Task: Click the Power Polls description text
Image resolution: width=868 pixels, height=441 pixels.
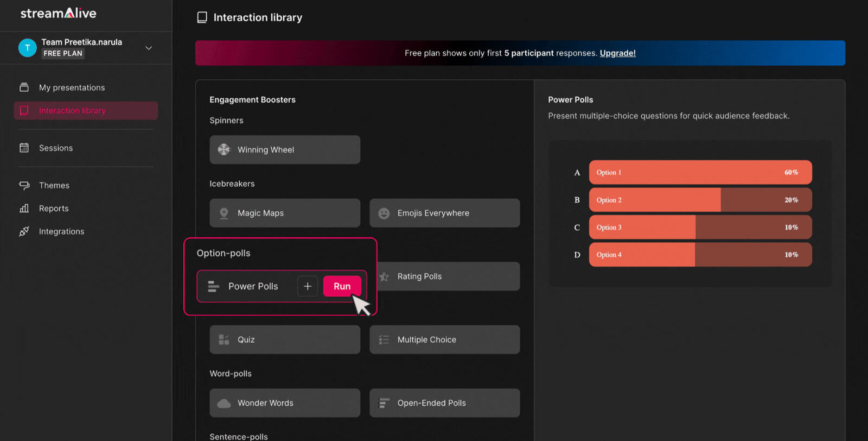Action: (x=669, y=116)
